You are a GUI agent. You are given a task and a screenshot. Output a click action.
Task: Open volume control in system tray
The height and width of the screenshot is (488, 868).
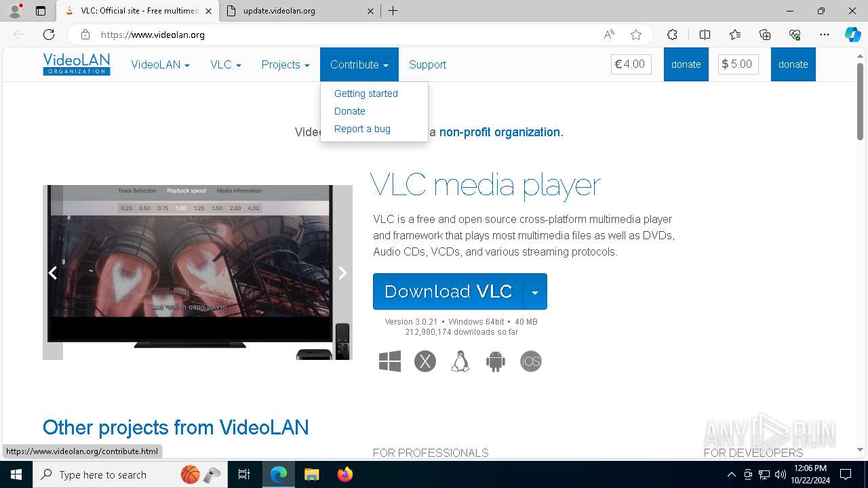[x=781, y=474]
